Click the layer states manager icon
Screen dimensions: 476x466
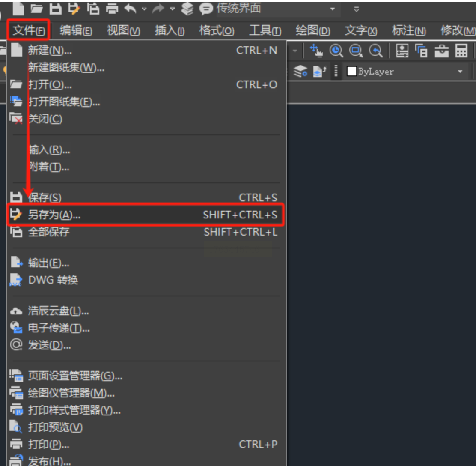coord(300,72)
